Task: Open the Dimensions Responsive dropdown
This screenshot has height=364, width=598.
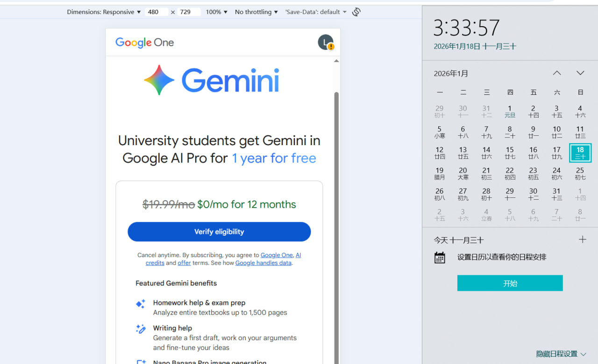Action: (104, 12)
